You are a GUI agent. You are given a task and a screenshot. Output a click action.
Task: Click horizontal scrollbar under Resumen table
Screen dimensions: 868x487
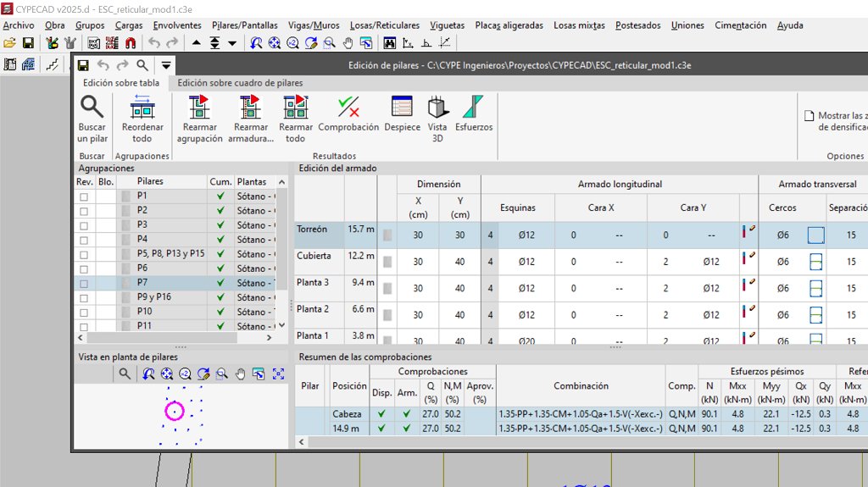click(587, 441)
